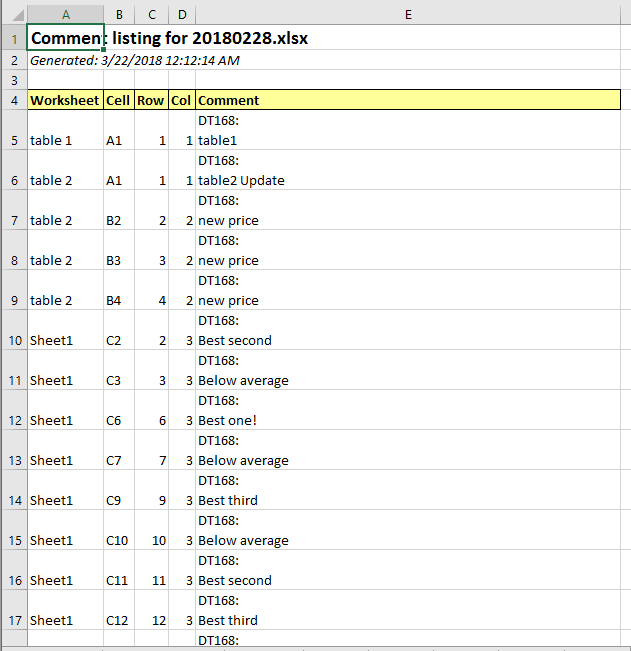This screenshot has width=631, height=651.
Task: Click the cell containing 'C12'
Action: (x=119, y=620)
